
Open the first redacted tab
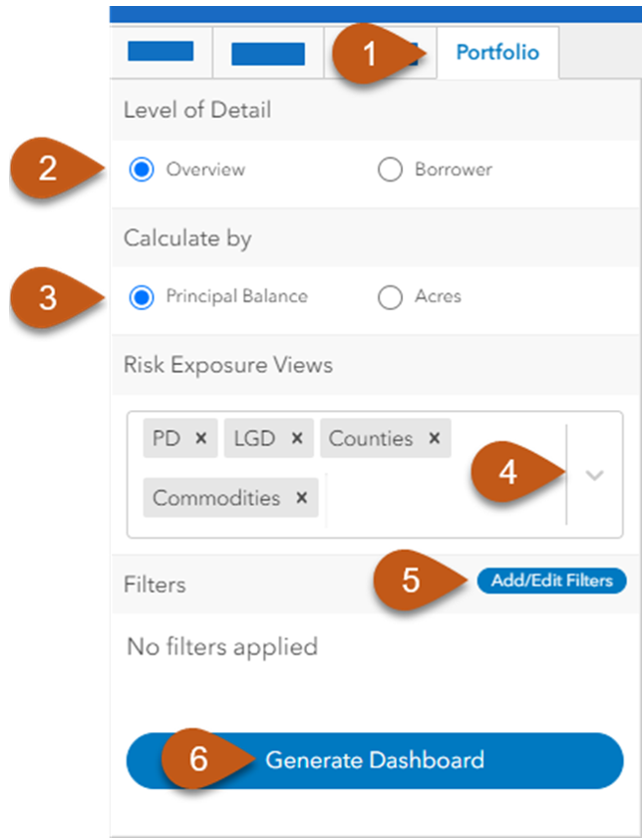pos(161,52)
